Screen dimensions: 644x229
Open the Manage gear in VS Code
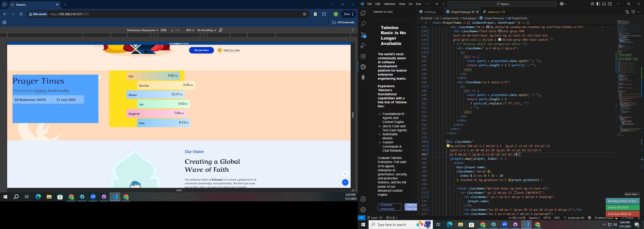[x=363, y=210]
